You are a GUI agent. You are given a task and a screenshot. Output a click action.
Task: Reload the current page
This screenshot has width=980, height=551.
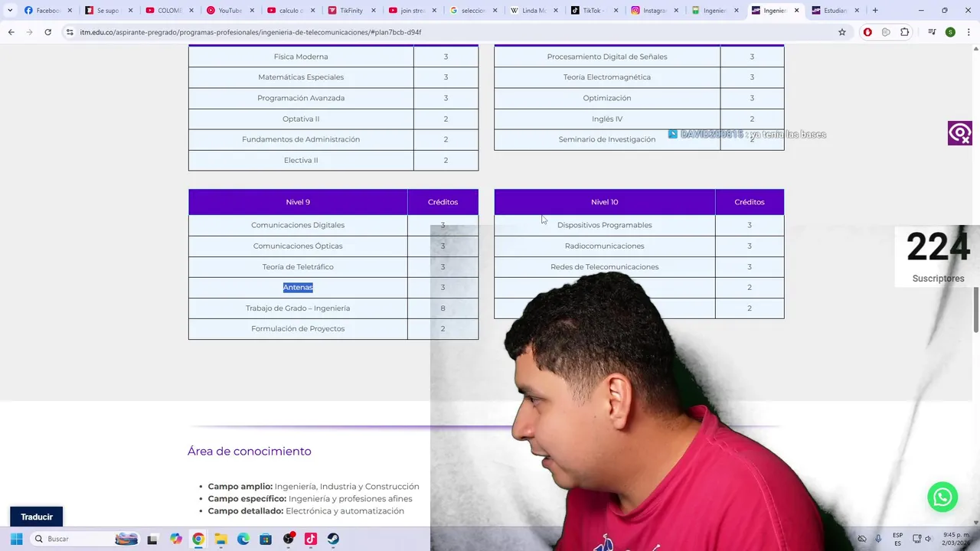point(47,32)
